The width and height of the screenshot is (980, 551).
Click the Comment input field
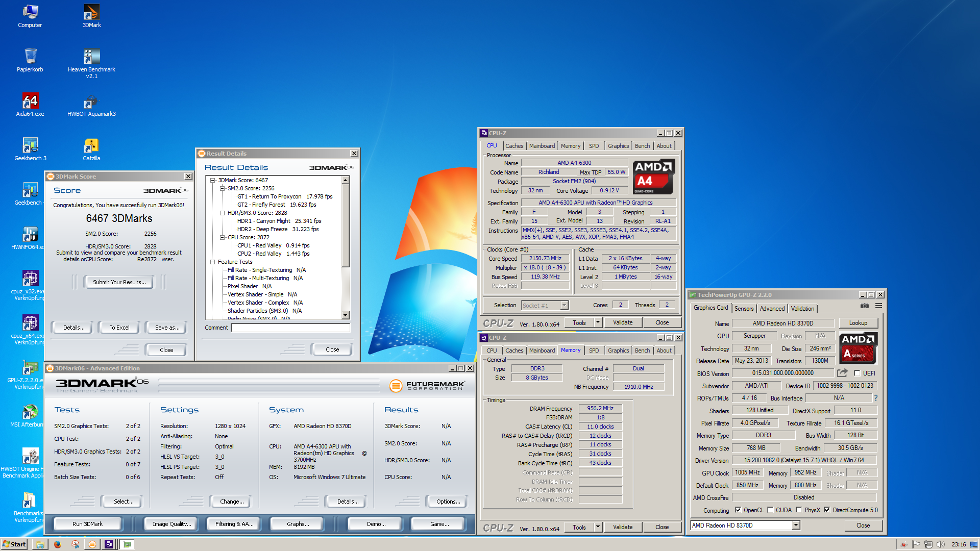pyautogui.click(x=290, y=328)
